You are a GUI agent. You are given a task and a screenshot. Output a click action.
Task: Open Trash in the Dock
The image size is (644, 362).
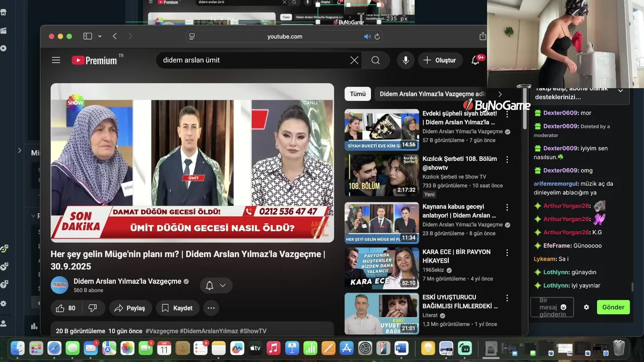click(x=619, y=348)
